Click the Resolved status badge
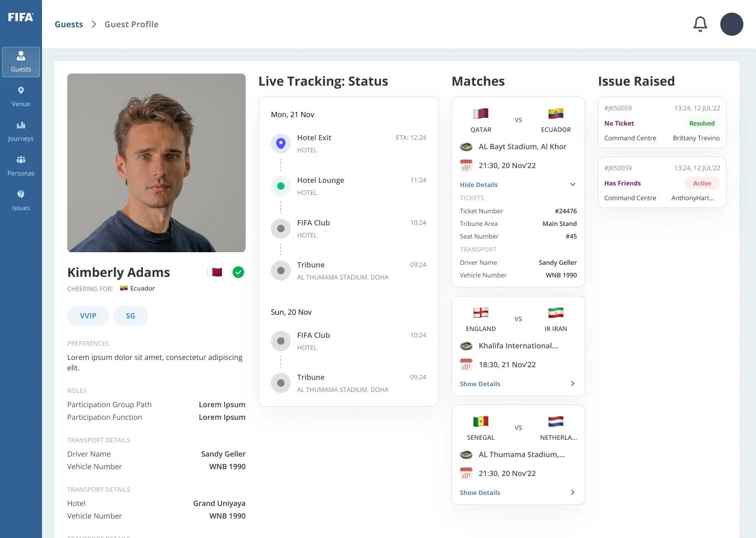The width and height of the screenshot is (756, 538). click(702, 123)
